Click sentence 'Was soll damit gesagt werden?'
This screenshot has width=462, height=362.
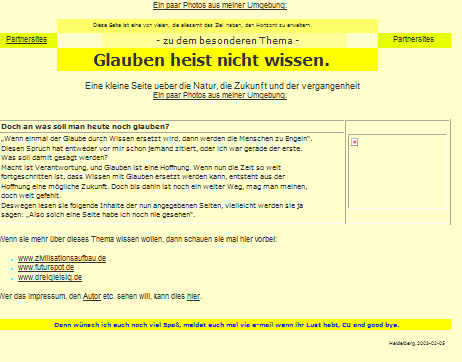pos(55,158)
